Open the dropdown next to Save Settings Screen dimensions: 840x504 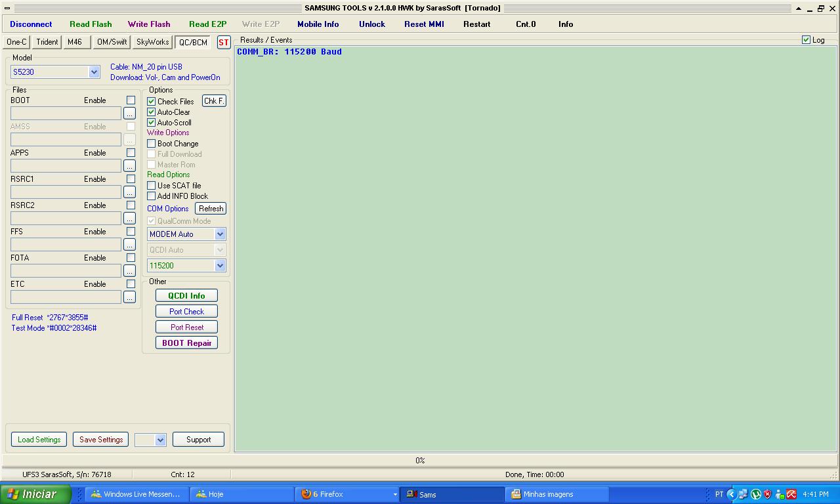click(160, 440)
